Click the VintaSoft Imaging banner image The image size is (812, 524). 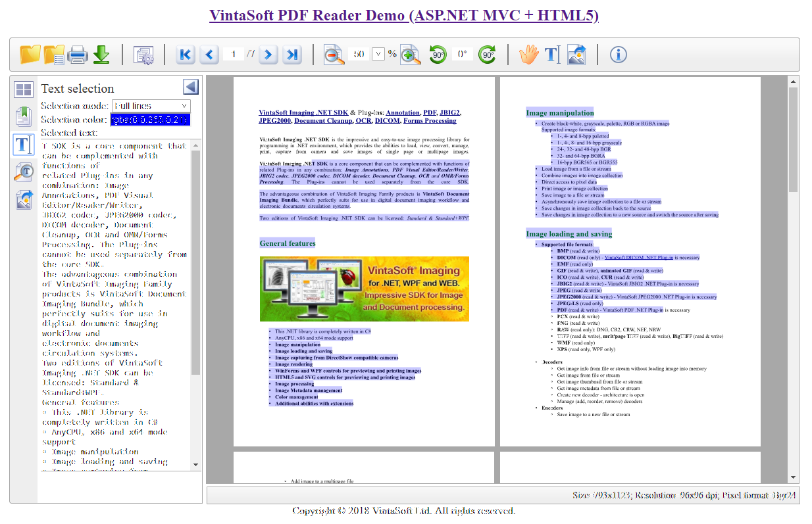pos(365,289)
